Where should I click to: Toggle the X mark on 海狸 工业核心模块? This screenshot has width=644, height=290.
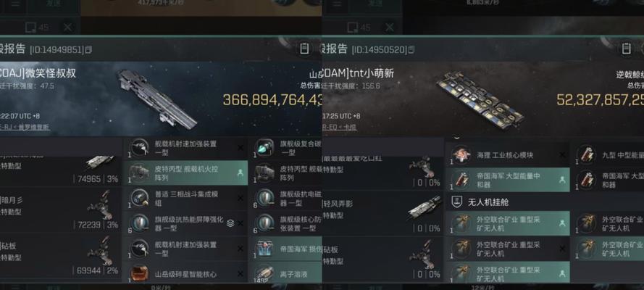point(562,155)
